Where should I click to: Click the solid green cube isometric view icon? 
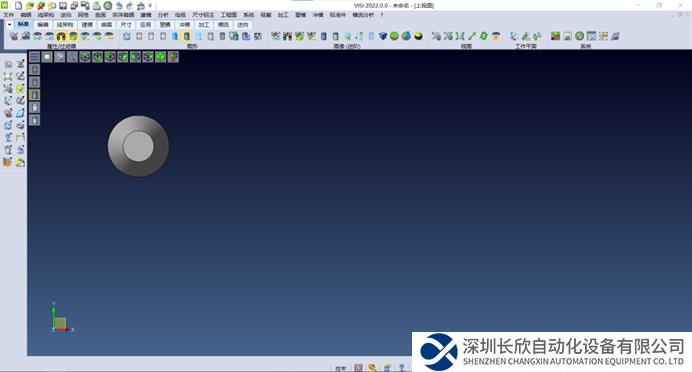pyautogui.click(x=160, y=57)
